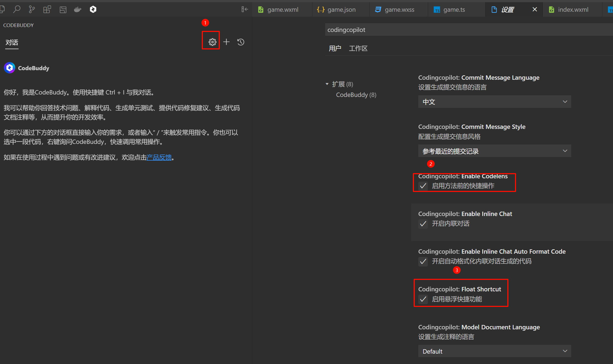Viewport: 613px width, 364px height.
Task: Click the 配置生成提交信息风格 description
Action: 449,137
